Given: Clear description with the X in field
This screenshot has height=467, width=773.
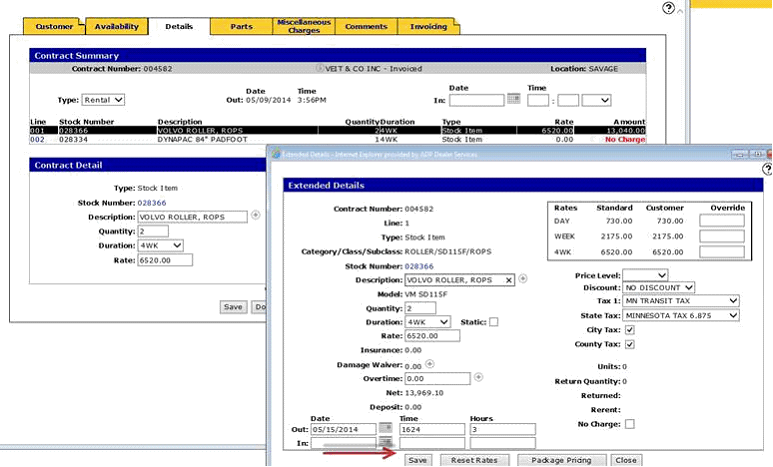Looking at the screenshot, I should [509, 280].
